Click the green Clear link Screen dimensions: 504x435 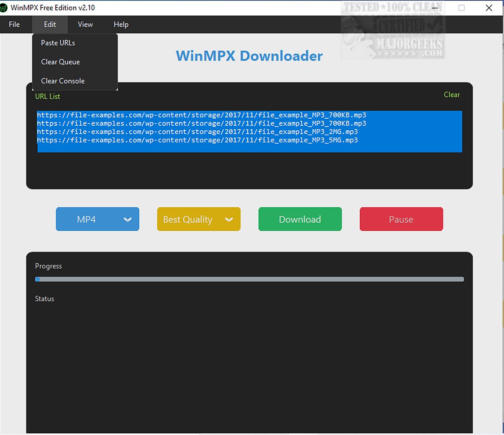coord(452,94)
